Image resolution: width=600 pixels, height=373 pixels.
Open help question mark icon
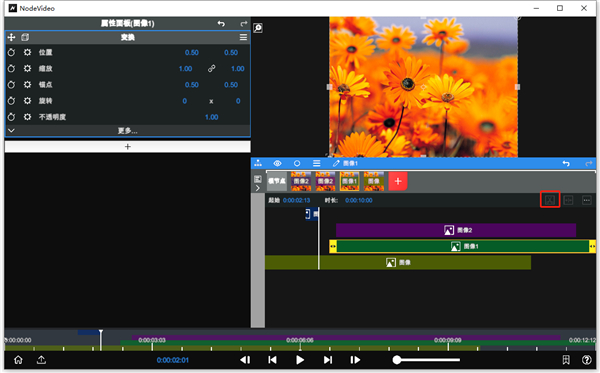point(587,360)
